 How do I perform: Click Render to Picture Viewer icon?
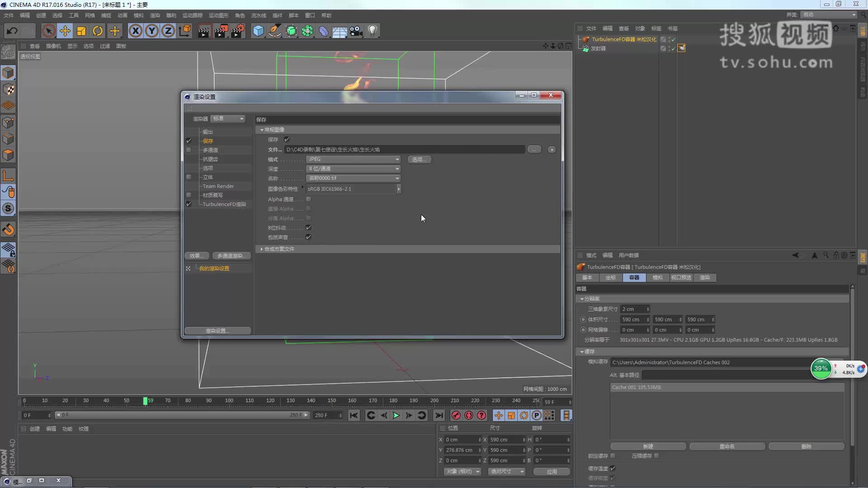[x=221, y=31]
